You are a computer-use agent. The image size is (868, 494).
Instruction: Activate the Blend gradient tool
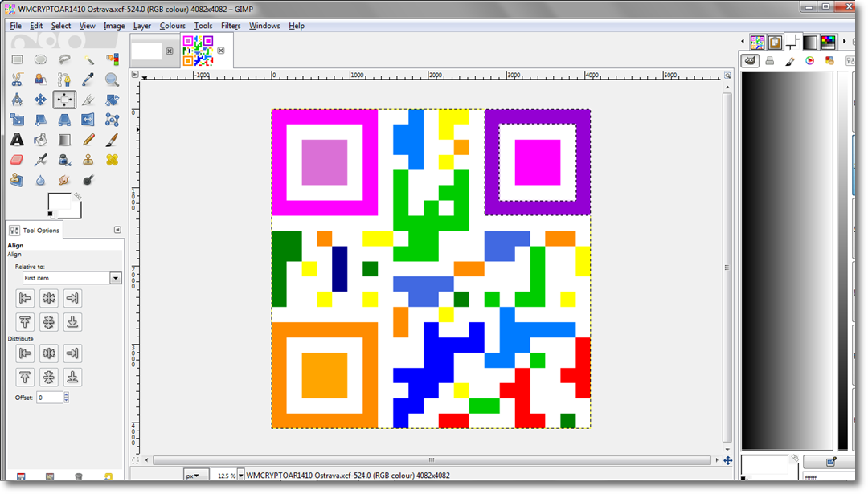point(64,140)
